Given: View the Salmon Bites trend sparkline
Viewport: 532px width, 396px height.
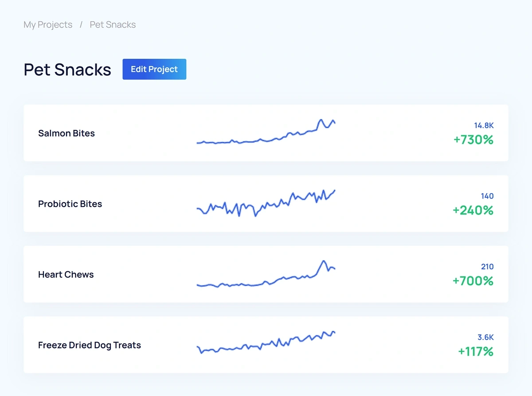Looking at the screenshot, I should pyautogui.click(x=266, y=132).
